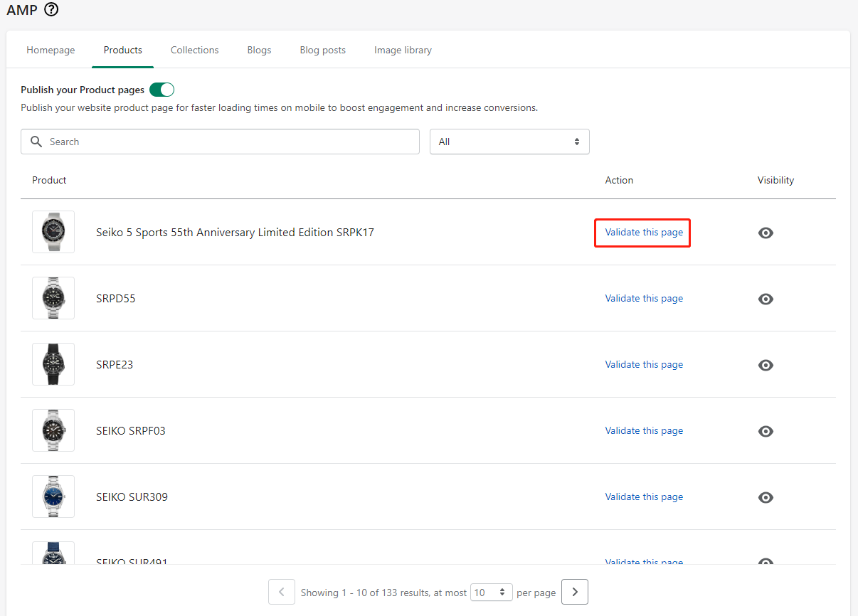This screenshot has width=858, height=616.
Task: Open the SEIKO SRPF03 watch thumbnail
Action: pyautogui.click(x=53, y=430)
